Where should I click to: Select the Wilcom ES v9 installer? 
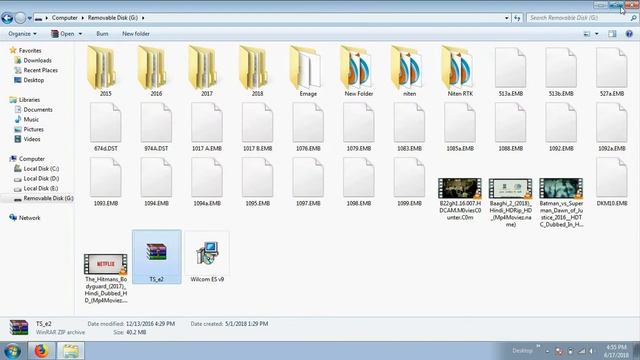coord(207,257)
